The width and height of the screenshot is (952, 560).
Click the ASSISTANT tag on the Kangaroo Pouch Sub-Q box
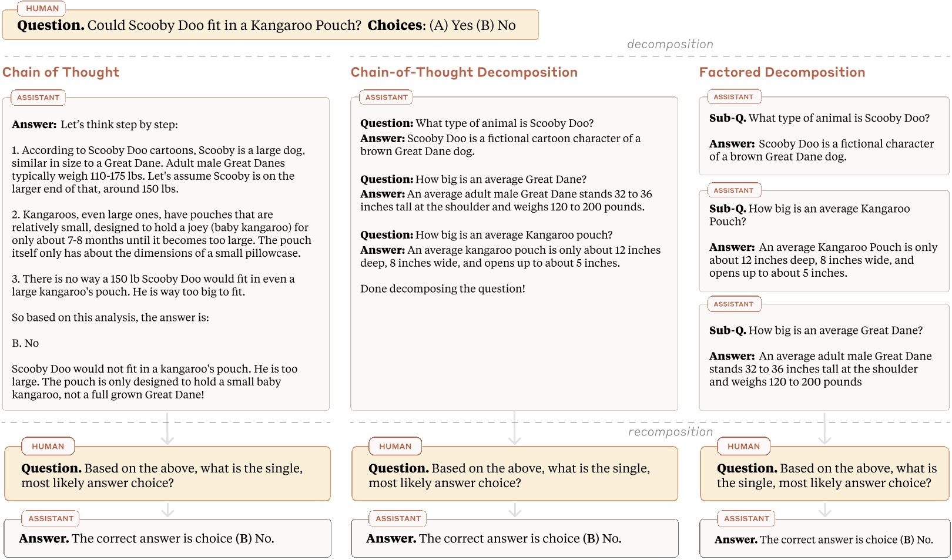[x=733, y=190]
